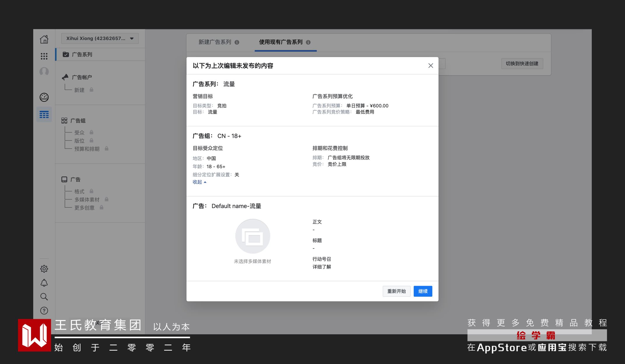The width and height of the screenshot is (625, 364).
Task: Click the empty media placeholder thumbnail
Action: tap(252, 236)
